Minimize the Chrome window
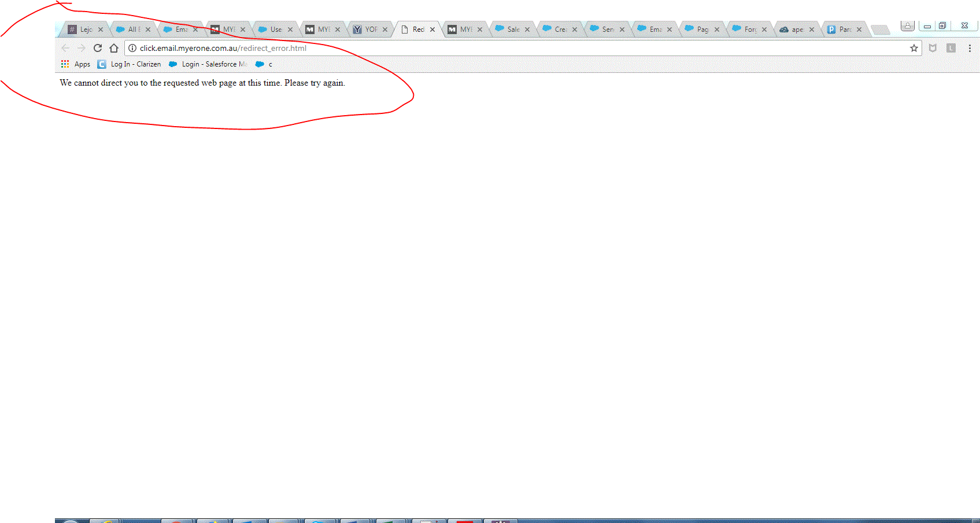 [x=927, y=26]
